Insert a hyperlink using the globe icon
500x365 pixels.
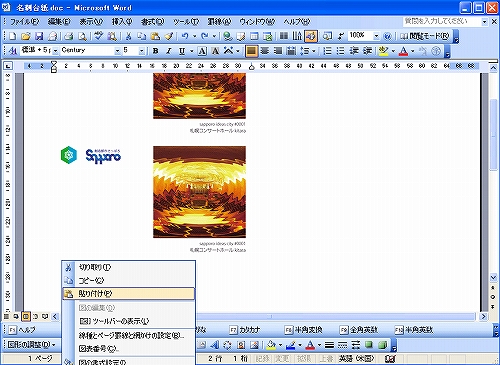(x=228, y=36)
